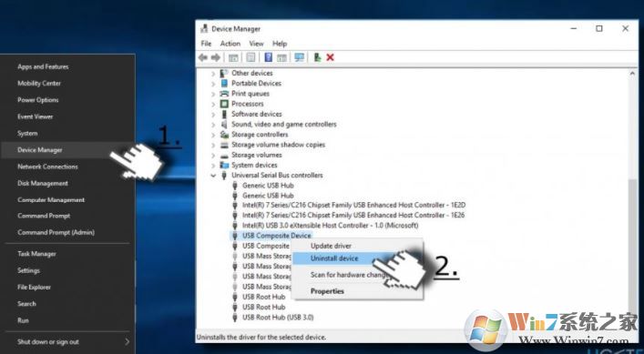Viewport: 644px width, 354px height.
Task: Open Task Manager from the power user menu
Action: 37,254
